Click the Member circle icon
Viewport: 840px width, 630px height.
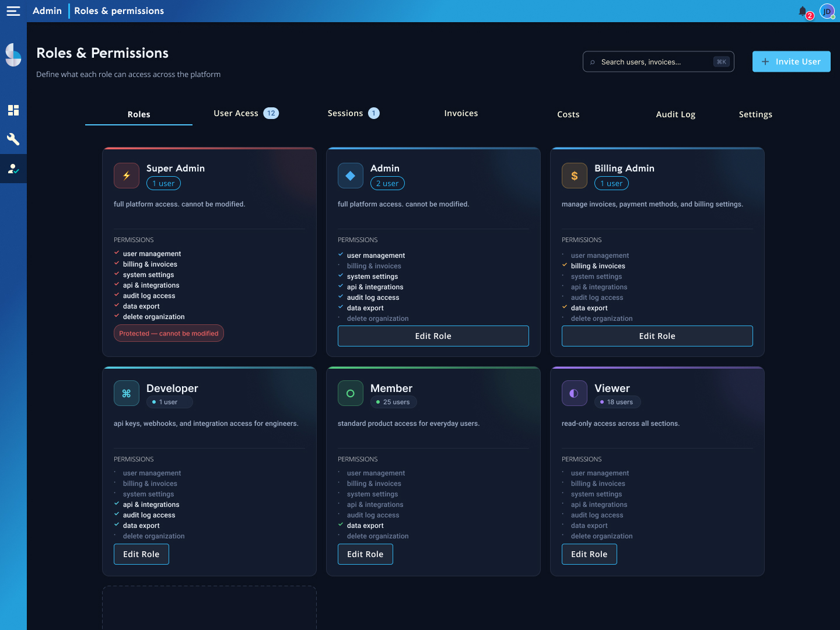(351, 393)
